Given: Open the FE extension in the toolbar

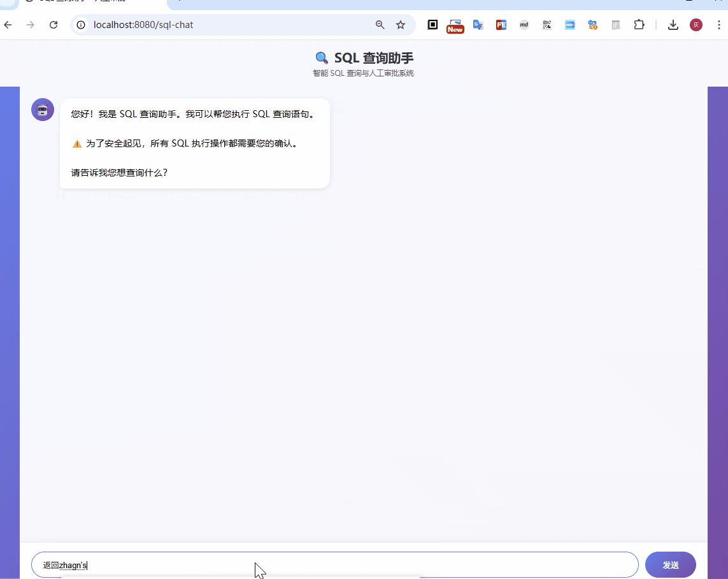Looking at the screenshot, I should tap(501, 25).
